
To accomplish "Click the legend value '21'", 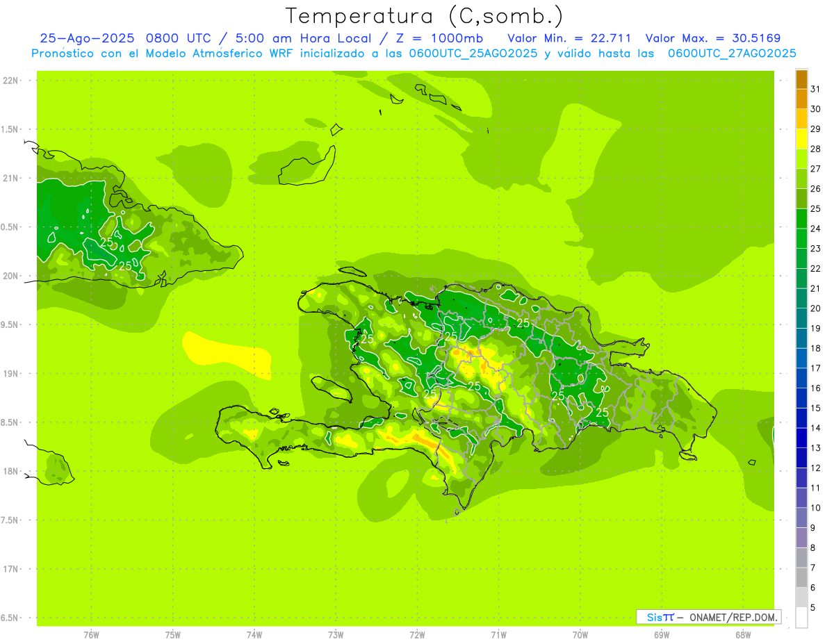I will (816, 288).
